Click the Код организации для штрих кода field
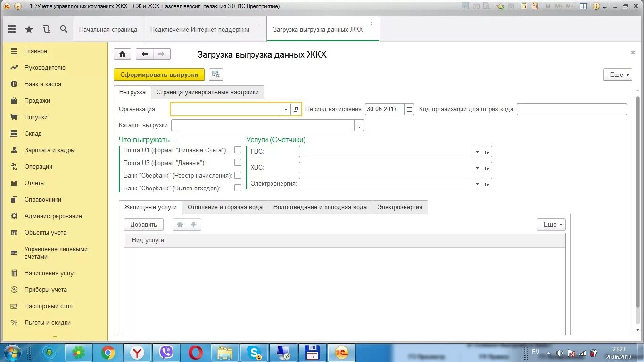The width and height of the screenshot is (644, 362). click(x=572, y=109)
